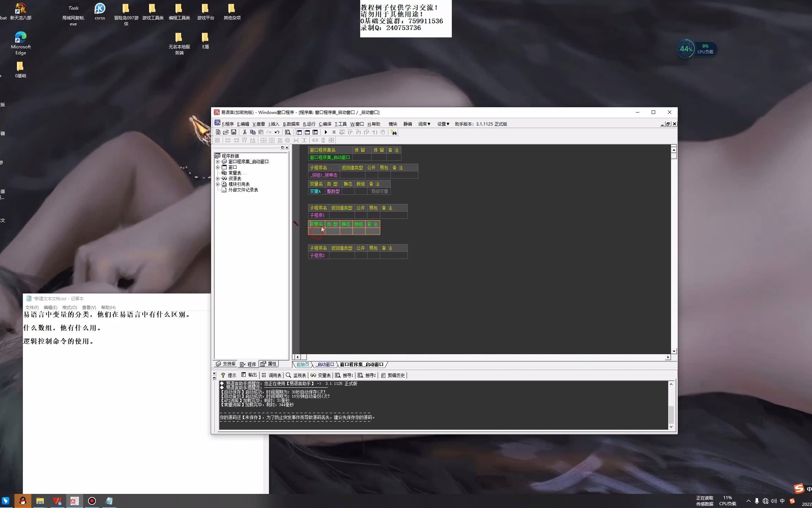Cut the selection with the scissors icon
Viewport: 812px width, 508px height.
245,132
